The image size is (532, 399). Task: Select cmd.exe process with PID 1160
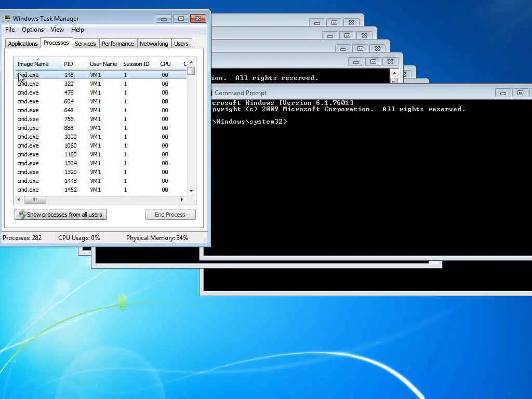click(101, 154)
